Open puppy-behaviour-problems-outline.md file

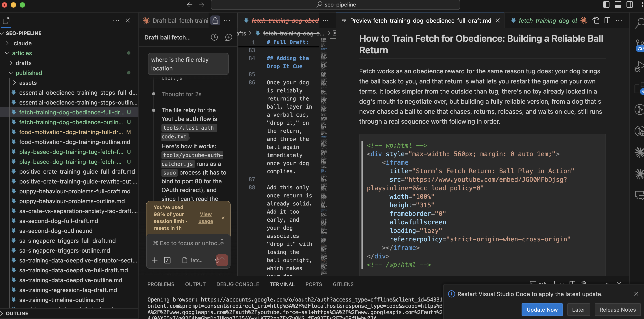[x=72, y=201]
